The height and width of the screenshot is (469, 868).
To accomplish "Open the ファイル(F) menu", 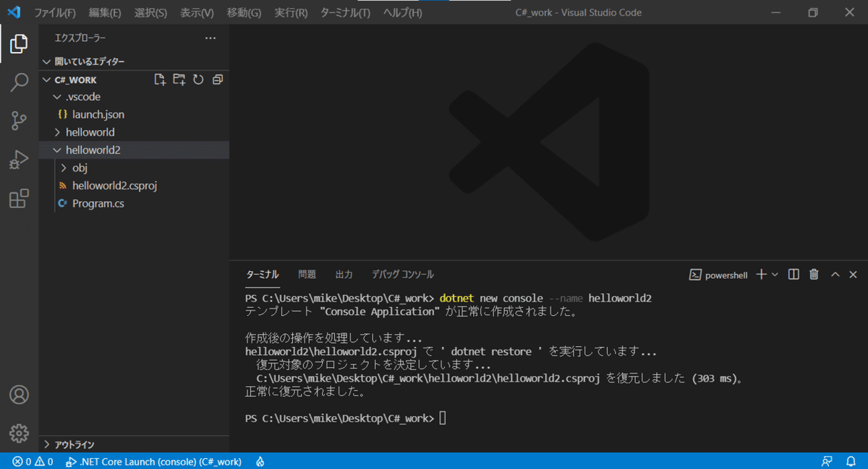I will point(54,13).
